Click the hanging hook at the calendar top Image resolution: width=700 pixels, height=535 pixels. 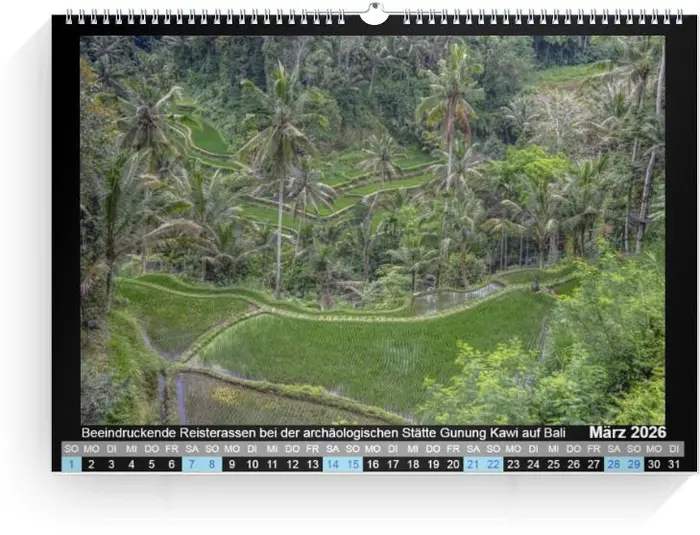(374, 13)
